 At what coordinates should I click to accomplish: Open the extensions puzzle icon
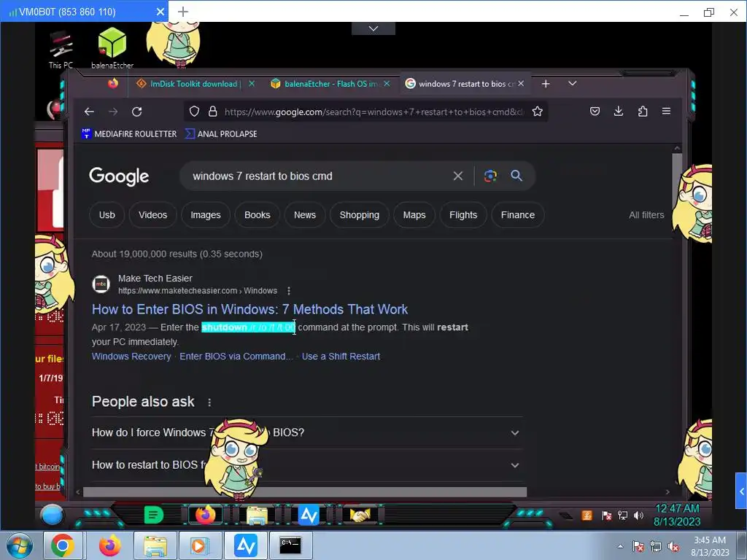pyautogui.click(x=642, y=112)
